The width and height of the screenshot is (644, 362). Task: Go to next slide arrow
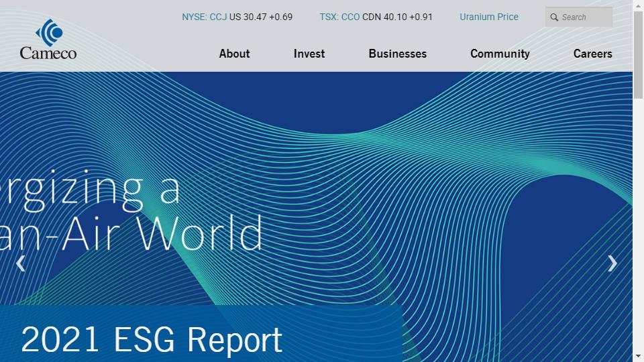point(612,263)
